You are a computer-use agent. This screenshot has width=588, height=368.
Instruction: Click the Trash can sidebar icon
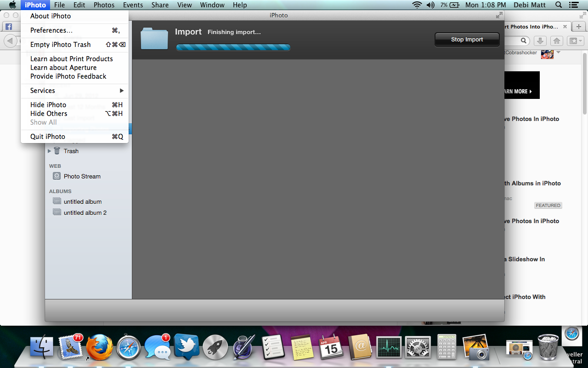click(x=57, y=150)
